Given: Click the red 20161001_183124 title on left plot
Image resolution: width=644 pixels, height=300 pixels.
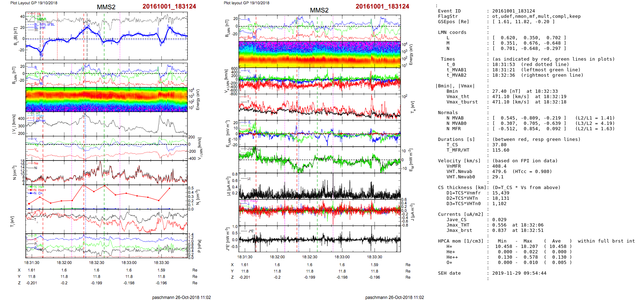Looking at the screenshot, I should 169,6.
